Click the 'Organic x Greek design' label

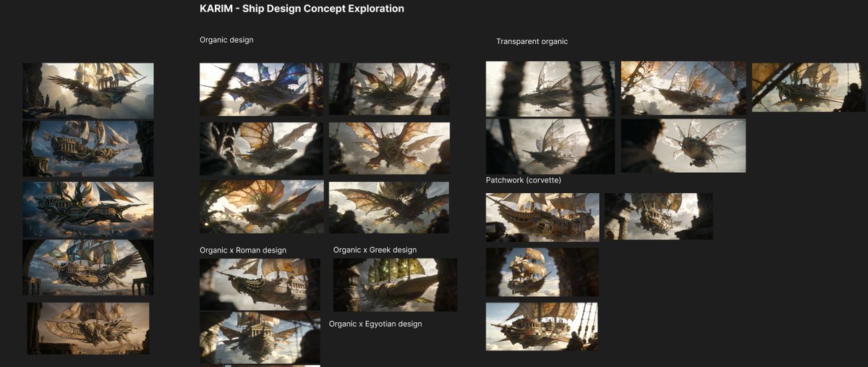pos(375,250)
